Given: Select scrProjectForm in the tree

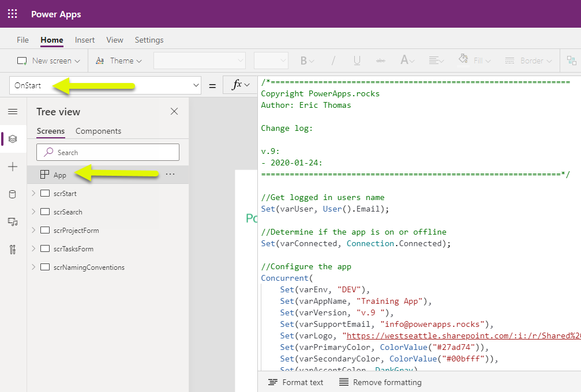Looking at the screenshot, I should coord(76,230).
